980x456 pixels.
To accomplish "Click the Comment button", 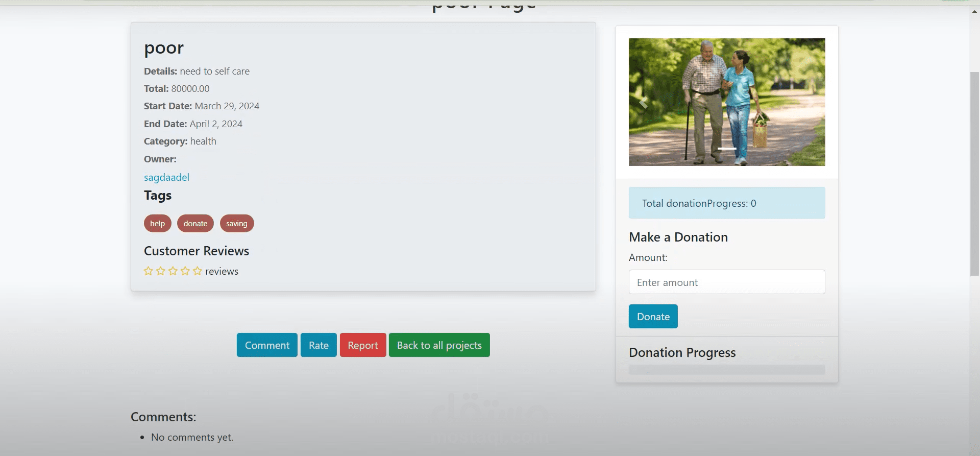I will pyautogui.click(x=267, y=345).
